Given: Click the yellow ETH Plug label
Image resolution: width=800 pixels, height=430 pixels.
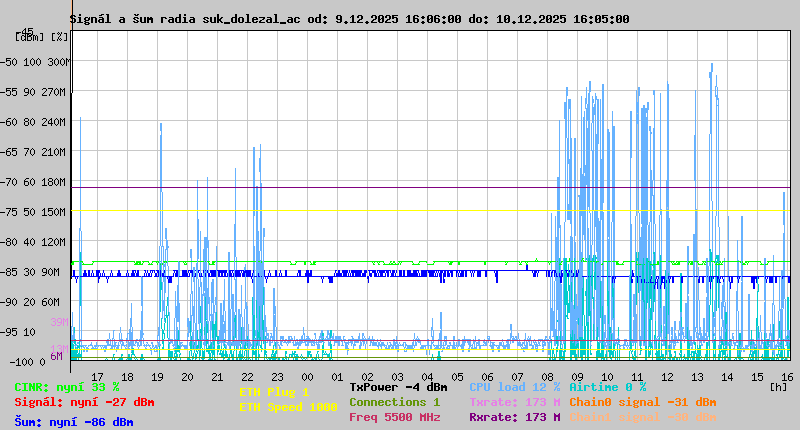Looking at the screenshot, I should click(274, 392).
